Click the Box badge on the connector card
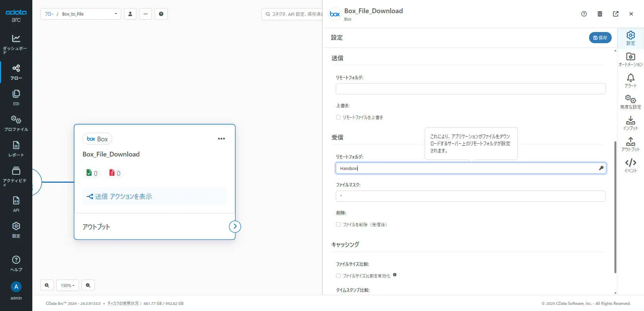The image size is (644, 311). coord(97,139)
